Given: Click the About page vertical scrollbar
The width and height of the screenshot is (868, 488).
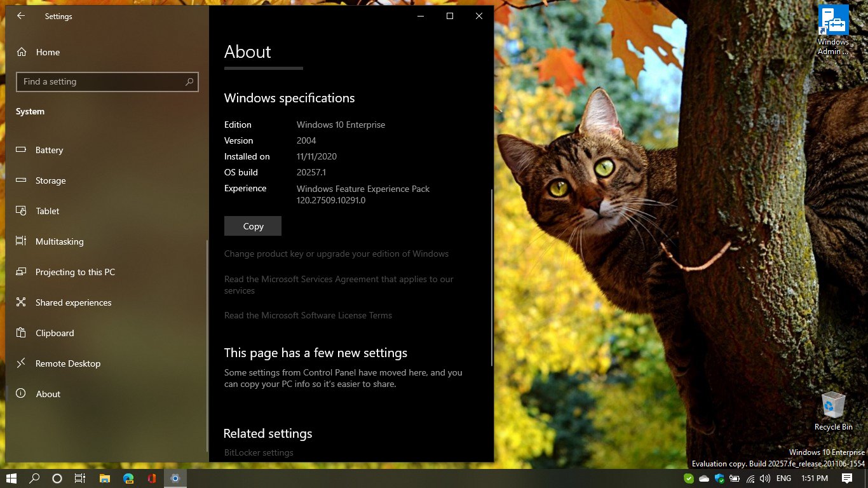Looking at the screenshot, I should coord(492,277).
